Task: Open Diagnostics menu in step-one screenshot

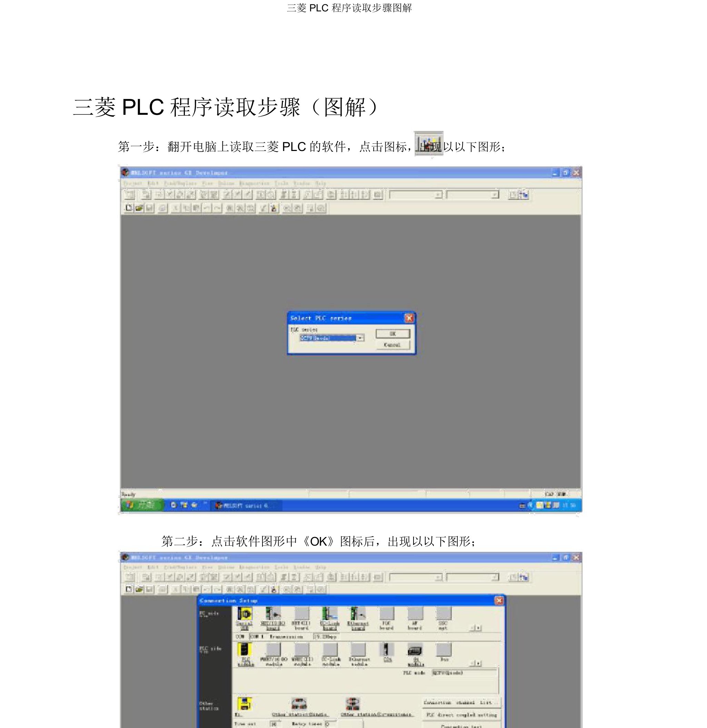Action: coord(254,183)
